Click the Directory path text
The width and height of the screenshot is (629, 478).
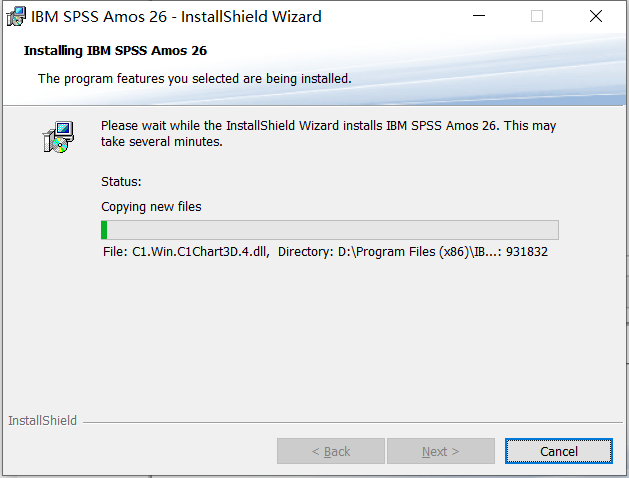pos(389,252)
